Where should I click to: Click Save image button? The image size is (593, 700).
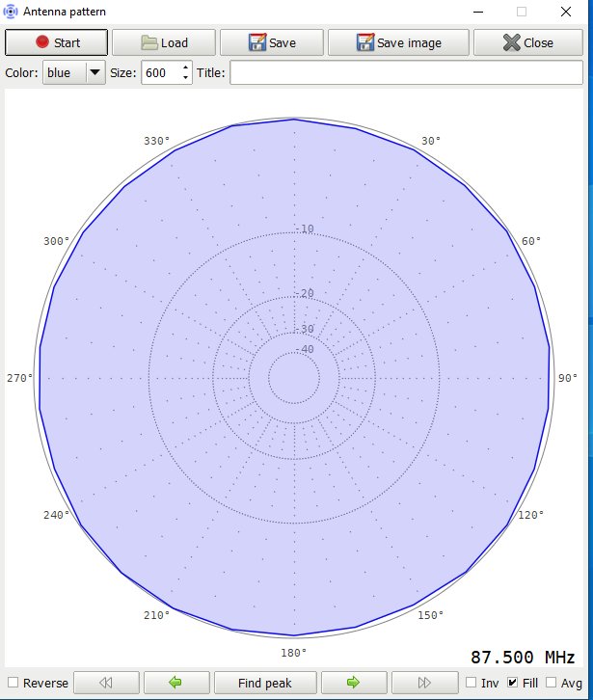pos(398,42)
